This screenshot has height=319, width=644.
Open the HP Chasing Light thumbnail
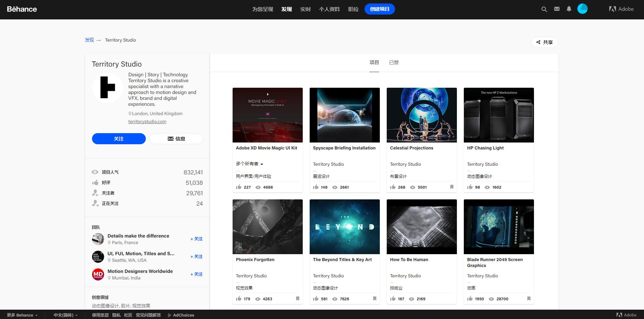pos(499,115)
